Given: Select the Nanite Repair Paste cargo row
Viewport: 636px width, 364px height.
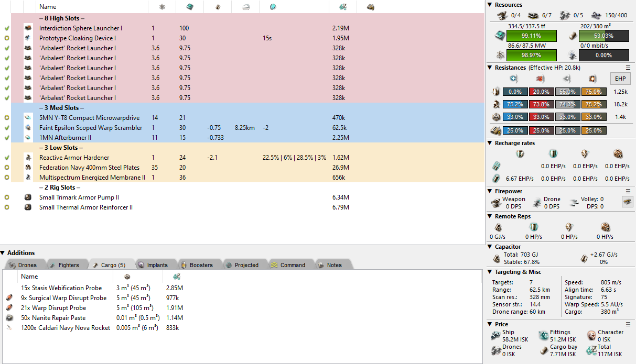Looking at the screenshot, I should pos(53,318).
